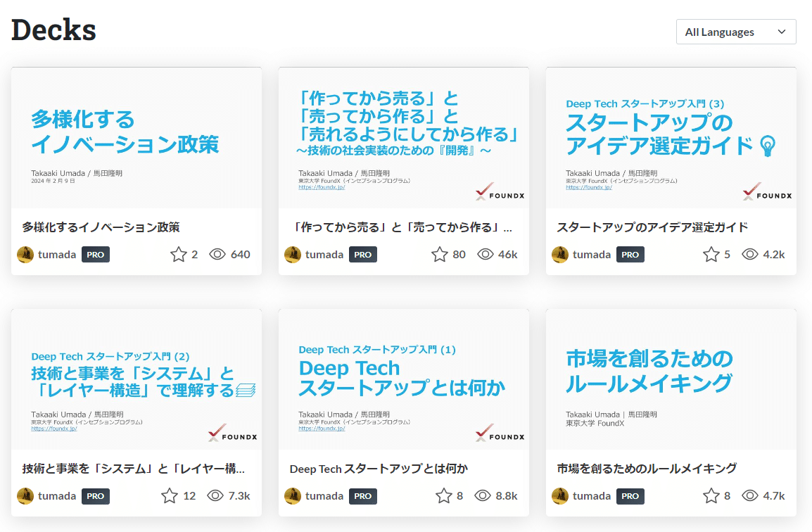
Task: Click the スタートアップのアイデア選定ガイド title link
Action: (x=652, y=227)
